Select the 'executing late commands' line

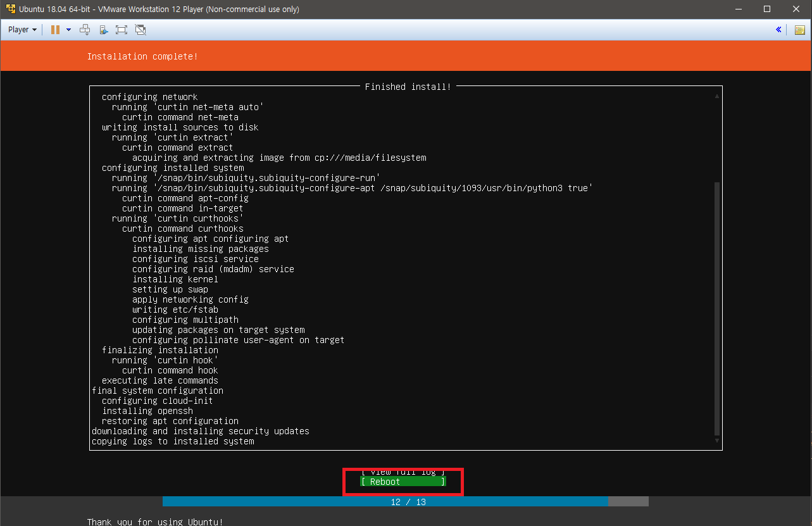160,380
